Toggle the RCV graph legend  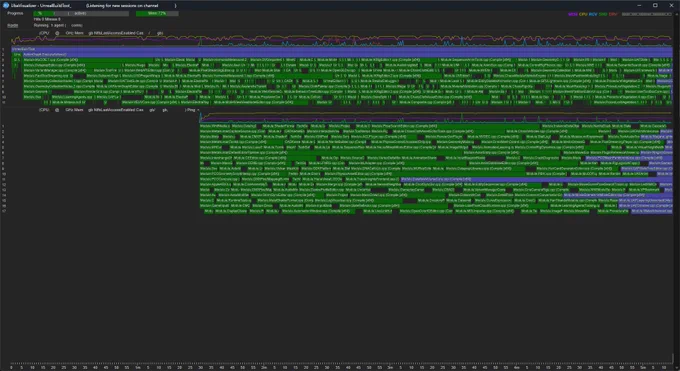click(593, 14)
